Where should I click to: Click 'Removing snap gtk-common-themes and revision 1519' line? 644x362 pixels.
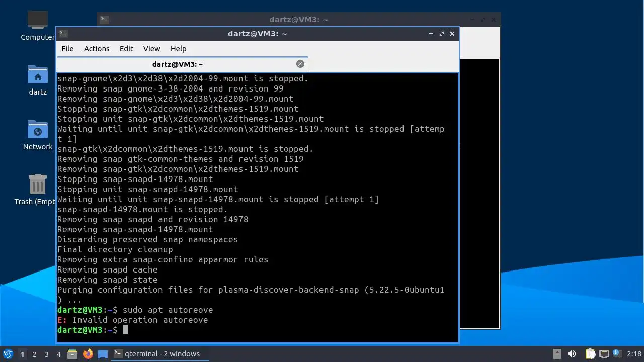click(x=180, y=159)
